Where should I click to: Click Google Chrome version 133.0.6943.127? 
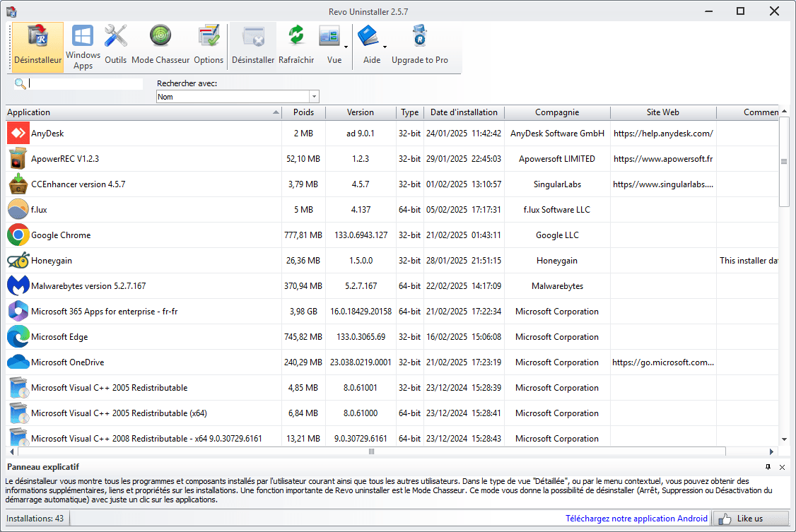(x=361, y=235)
